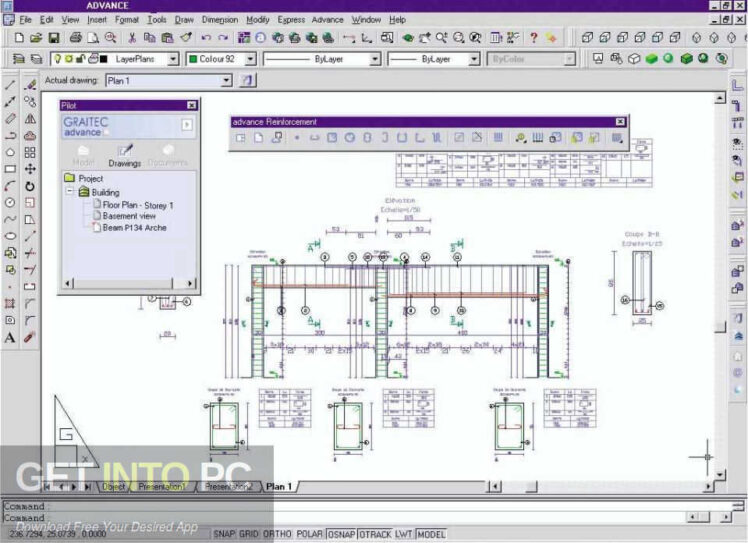The image size is (748, 543).
Task: Select the Rectangle draw tool
Action: click(10, 169)
